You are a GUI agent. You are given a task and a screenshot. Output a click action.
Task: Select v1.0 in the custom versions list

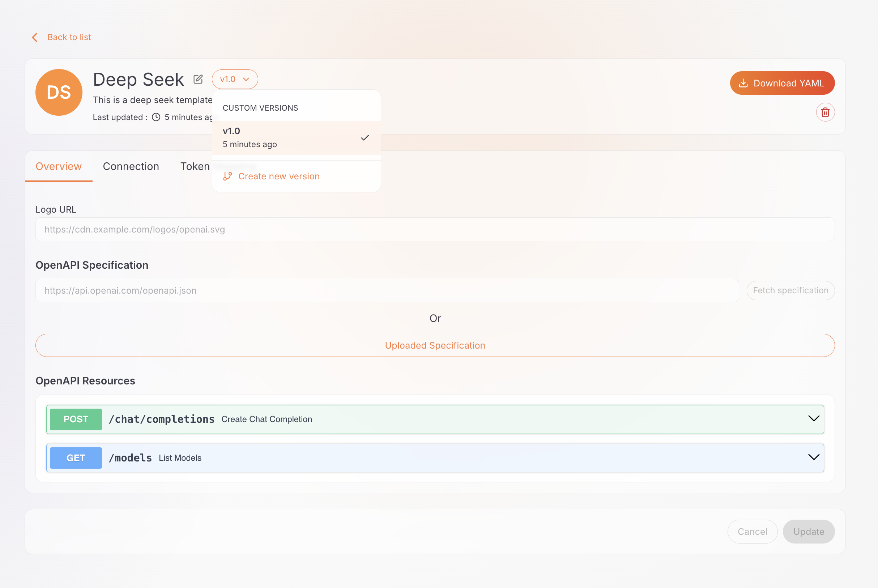point(296,138)
